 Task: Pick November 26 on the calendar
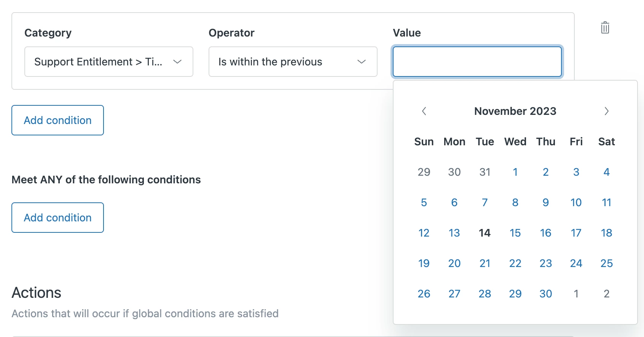tap(424, 294)
